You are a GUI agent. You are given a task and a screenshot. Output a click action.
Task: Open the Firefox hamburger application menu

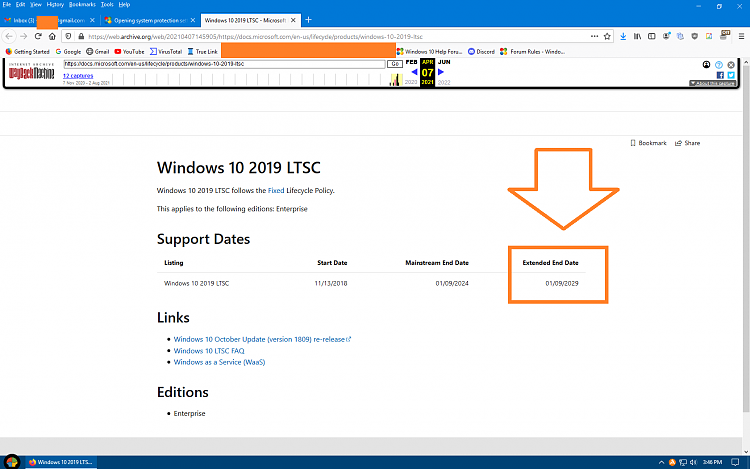tap(741, 36)
